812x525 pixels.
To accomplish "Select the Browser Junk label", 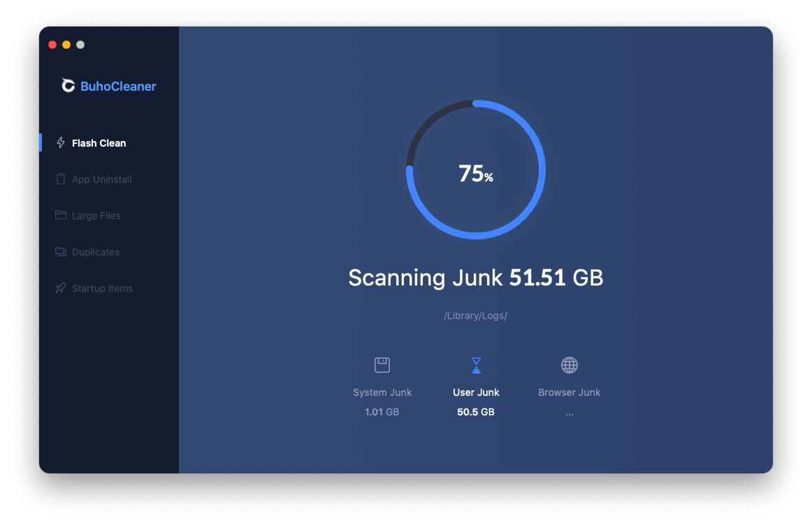I will coord(569,392).
